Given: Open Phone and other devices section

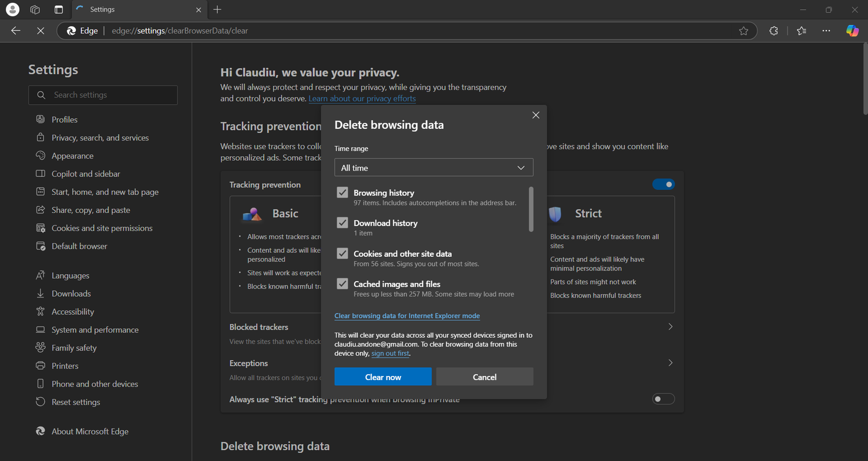Looking at the screenshot, I should tap(94, 384).
